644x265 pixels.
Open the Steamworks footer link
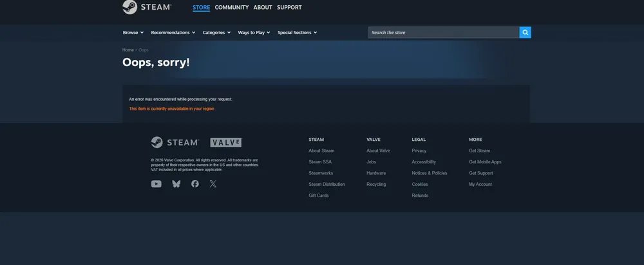point(321,173)
